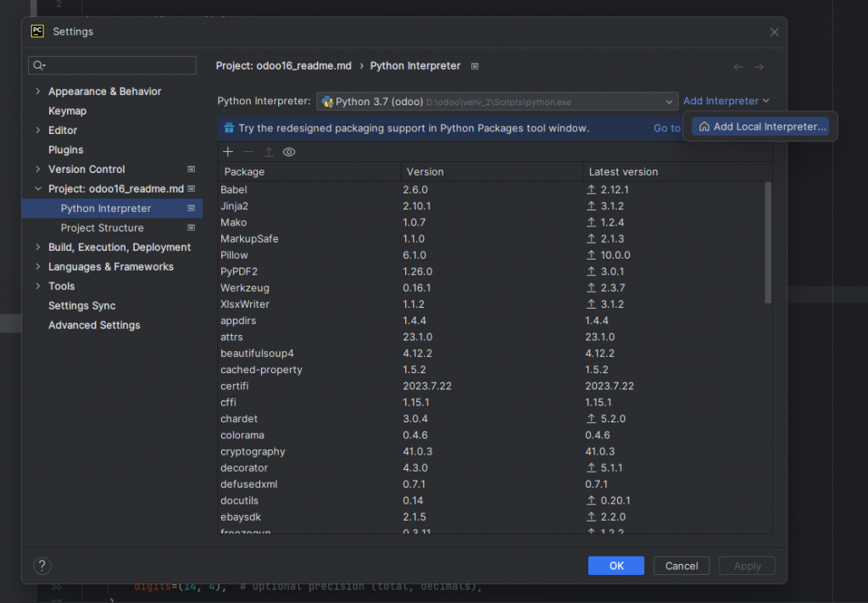Click the package list vertical scrollbar

tap(768, 243)
